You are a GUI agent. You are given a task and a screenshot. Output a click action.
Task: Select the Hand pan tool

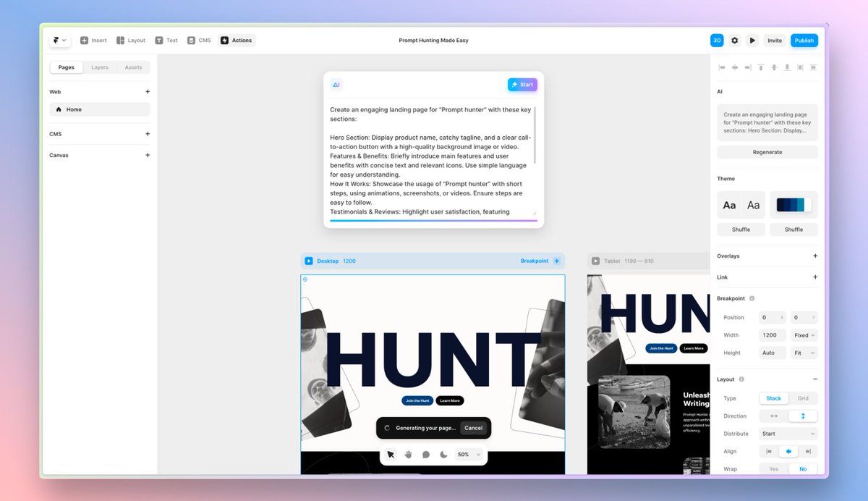click(408, 454)
